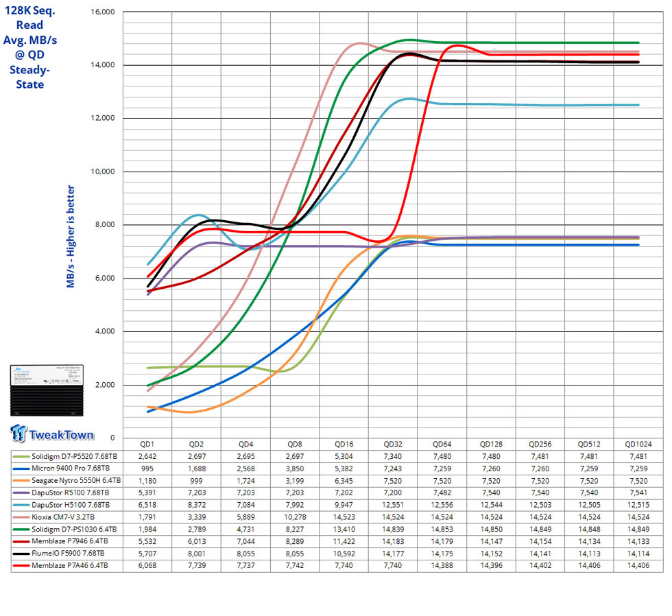Click the Kioxia CM7-V pink legend swatch
The image size is (672, 616).
point(21,517)
